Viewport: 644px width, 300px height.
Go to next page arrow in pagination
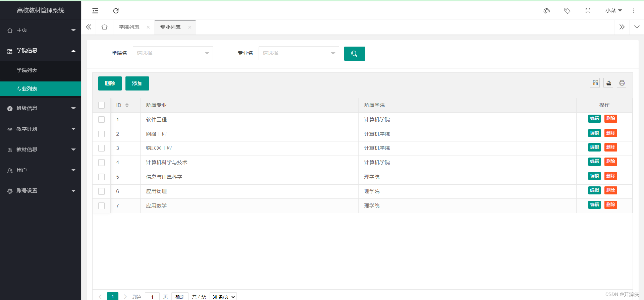pos(125,297)
